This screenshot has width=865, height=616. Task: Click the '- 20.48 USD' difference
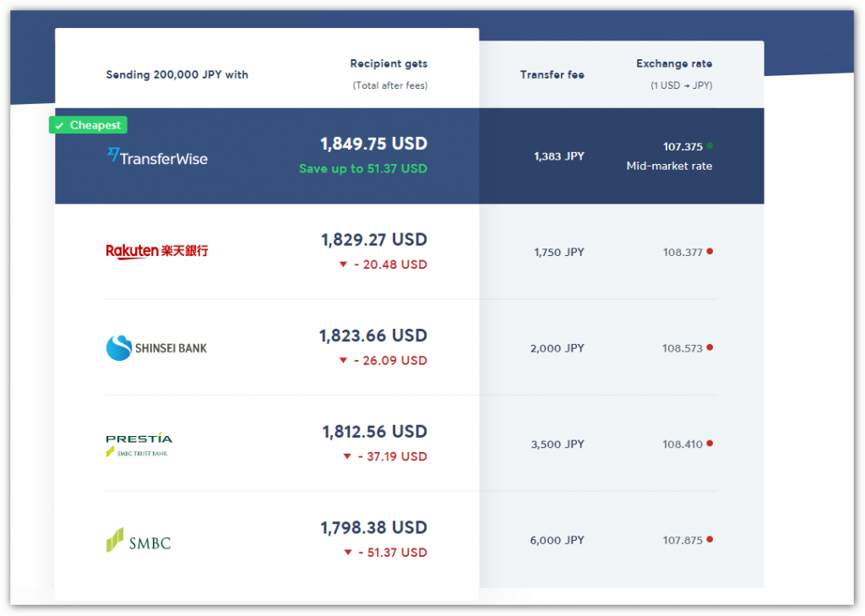point(390,265)
